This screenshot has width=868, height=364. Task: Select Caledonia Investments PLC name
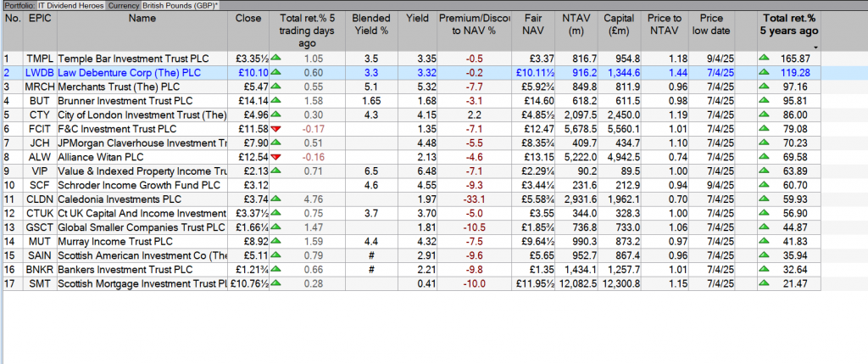[120, 199]
